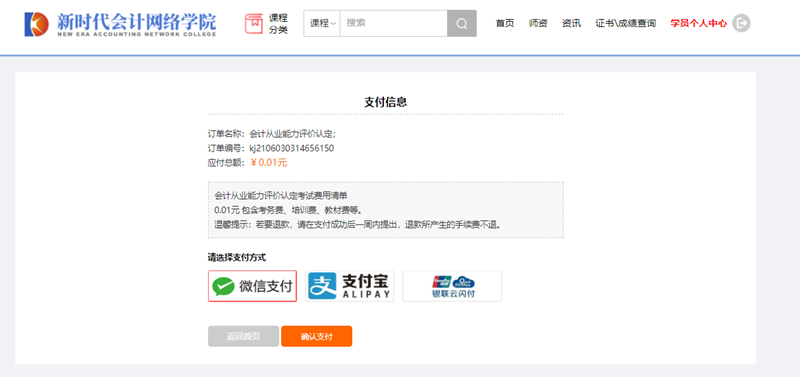
Task: Click the 温馨提示 refund notice line
Action: (358, 224)
